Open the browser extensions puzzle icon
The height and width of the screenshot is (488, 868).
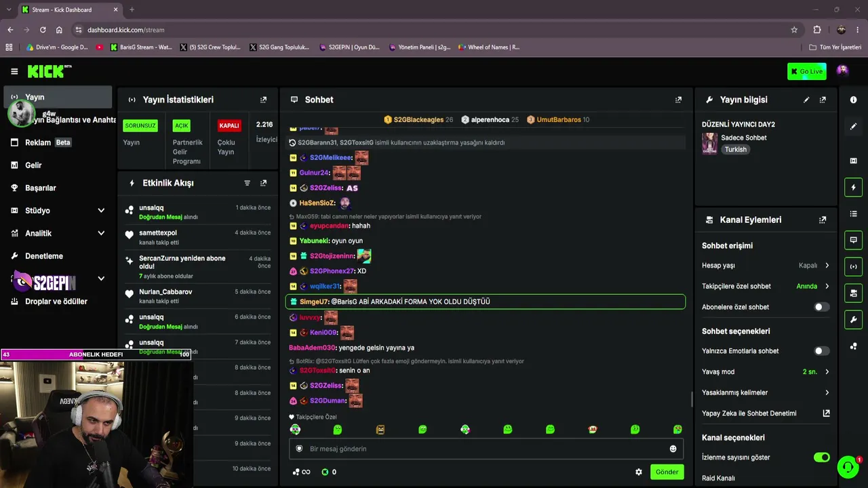point(817,30)
